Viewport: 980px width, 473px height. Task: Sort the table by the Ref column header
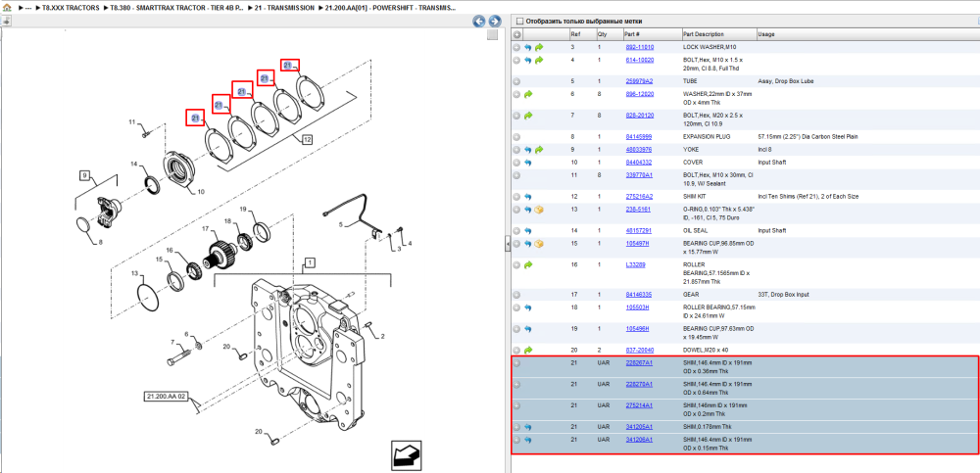tap(575, 34)
